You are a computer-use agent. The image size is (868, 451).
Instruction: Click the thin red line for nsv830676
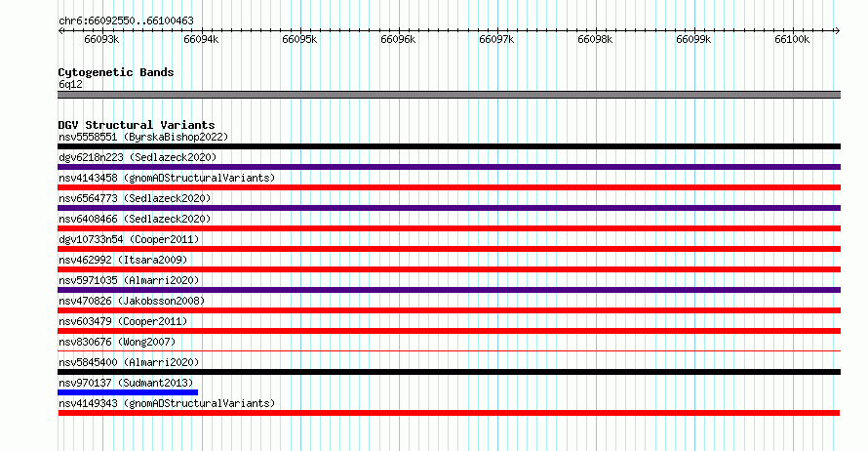tap(449, 351)
